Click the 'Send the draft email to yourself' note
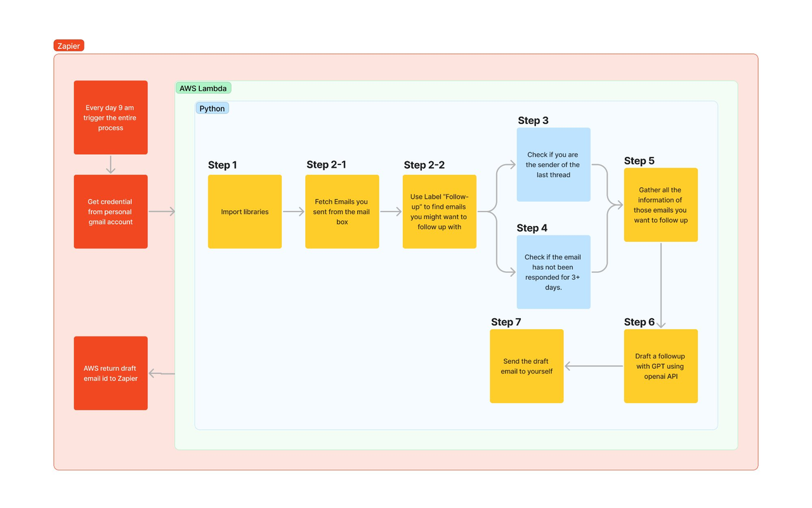 [527, 366]
